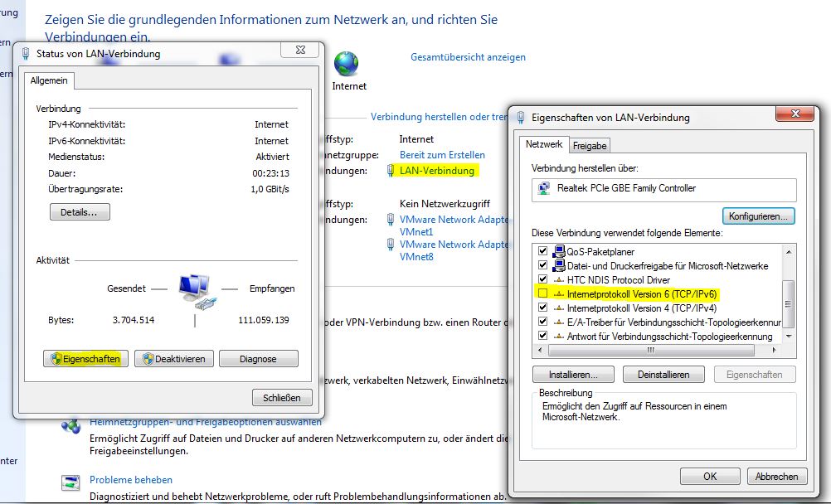Click the horizontal scrollbar thumb in components list
Screen dimensions: 831x504
click(x=651, y=351)
